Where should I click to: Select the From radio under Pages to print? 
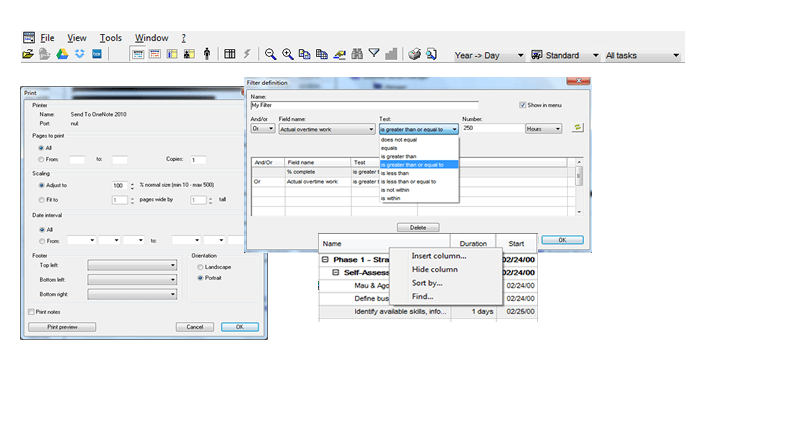pos(41,160)
